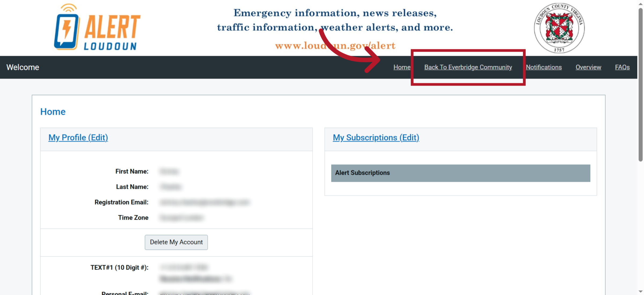Click the Last Name label
Viewport: 644px width, 295px height.
coord(132,187)
